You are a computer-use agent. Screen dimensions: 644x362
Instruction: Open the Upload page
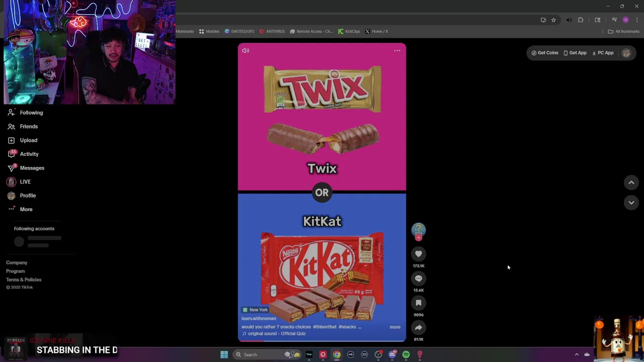point(23,140)
